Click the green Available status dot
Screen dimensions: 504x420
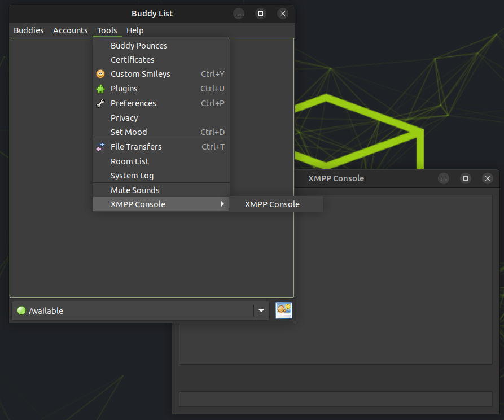21,310
